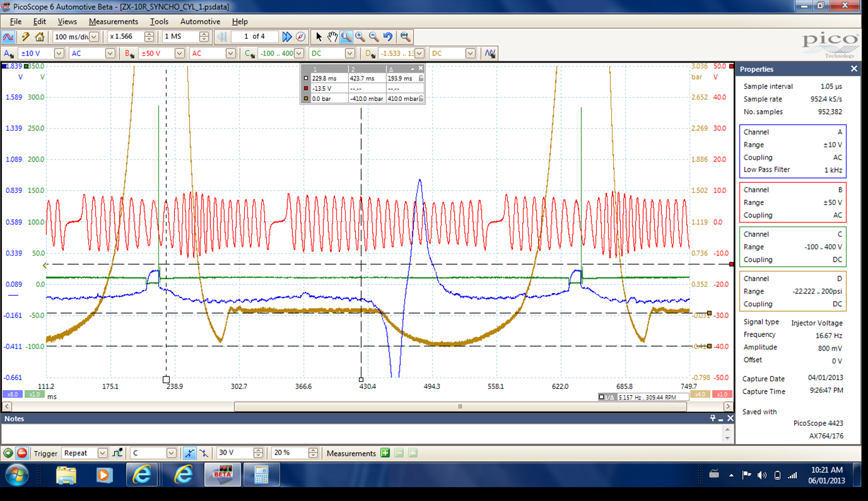This screenshot has width=868, height=501.
Task: Open Channel A options button
Action: pyautogui.click(x=9, y=54)
